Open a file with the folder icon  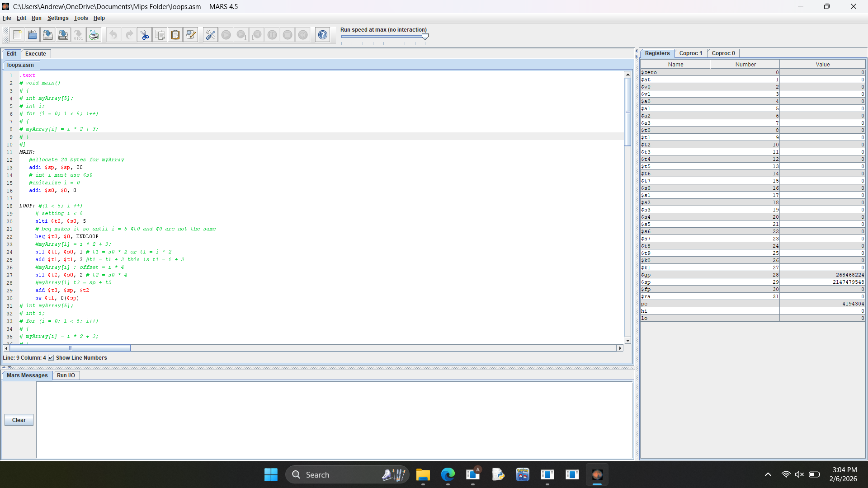click(x=33, y=35)
